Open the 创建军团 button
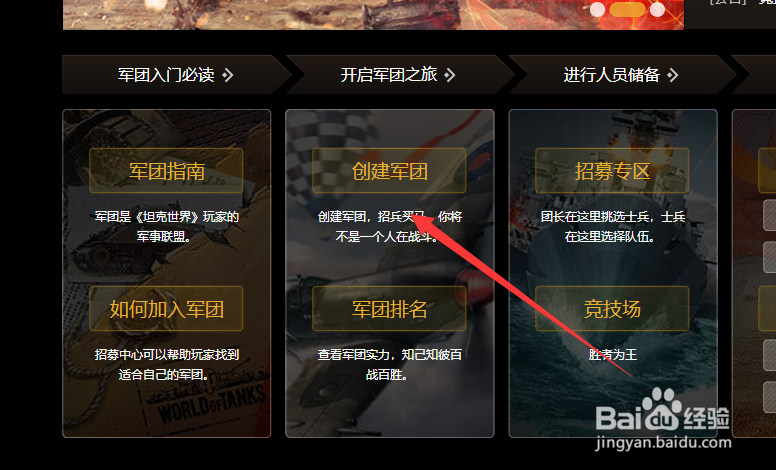This screenshot has width=776, height=470. (x=389, y=171)
